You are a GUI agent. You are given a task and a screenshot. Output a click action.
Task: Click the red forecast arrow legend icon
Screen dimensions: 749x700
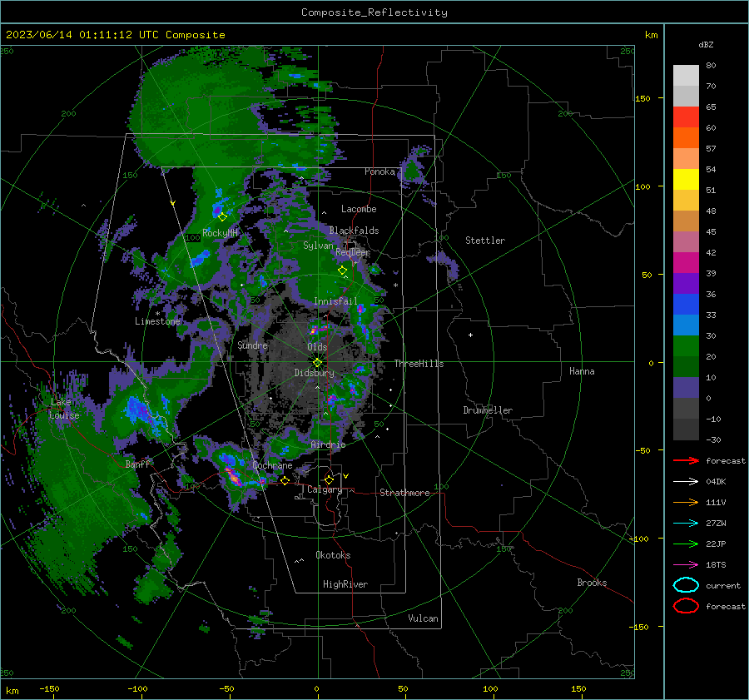(686, 460)
